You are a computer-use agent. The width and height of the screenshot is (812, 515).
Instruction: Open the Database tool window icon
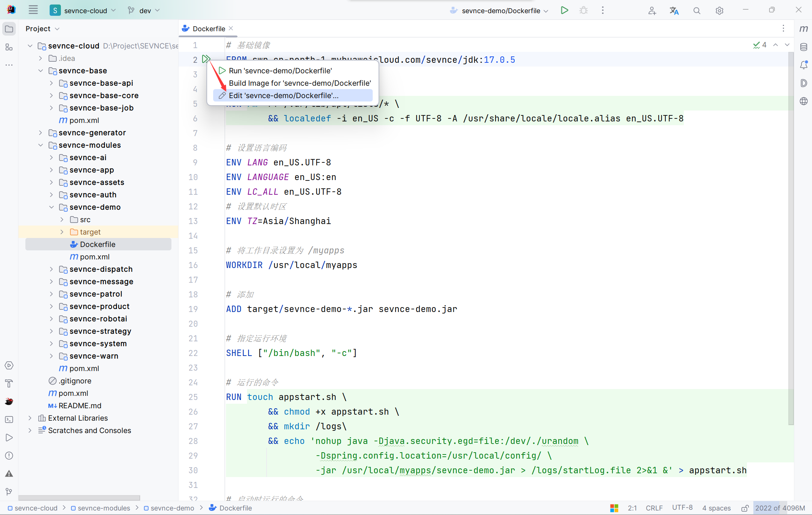pyautogui.click(x=803, y=47)
